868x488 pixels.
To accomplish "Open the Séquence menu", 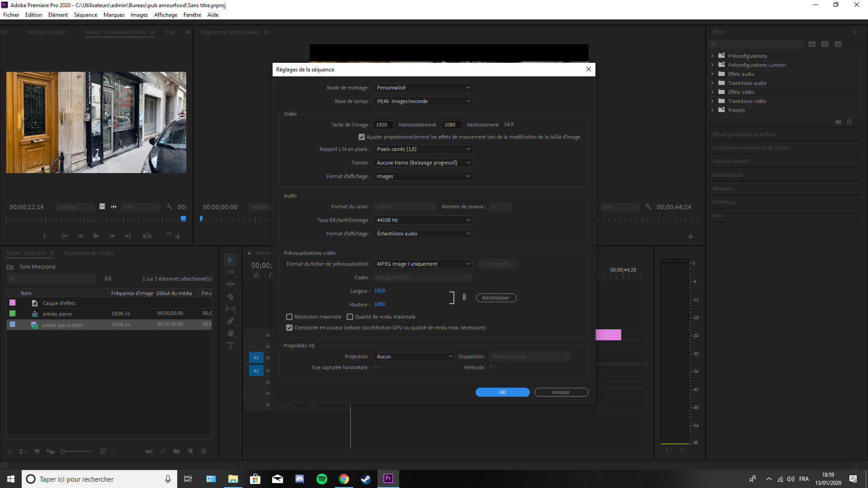I will pos(85,15).
